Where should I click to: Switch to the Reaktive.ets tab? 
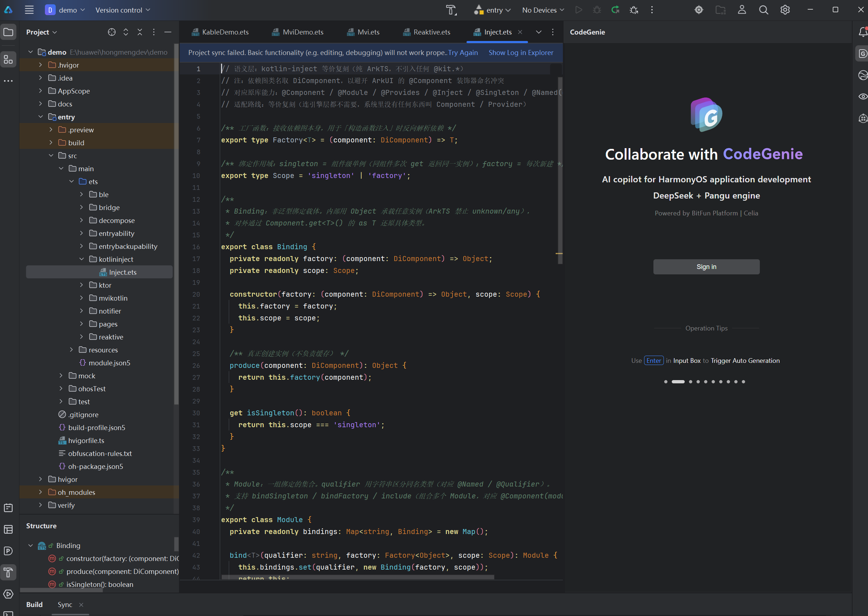[426, 32]
